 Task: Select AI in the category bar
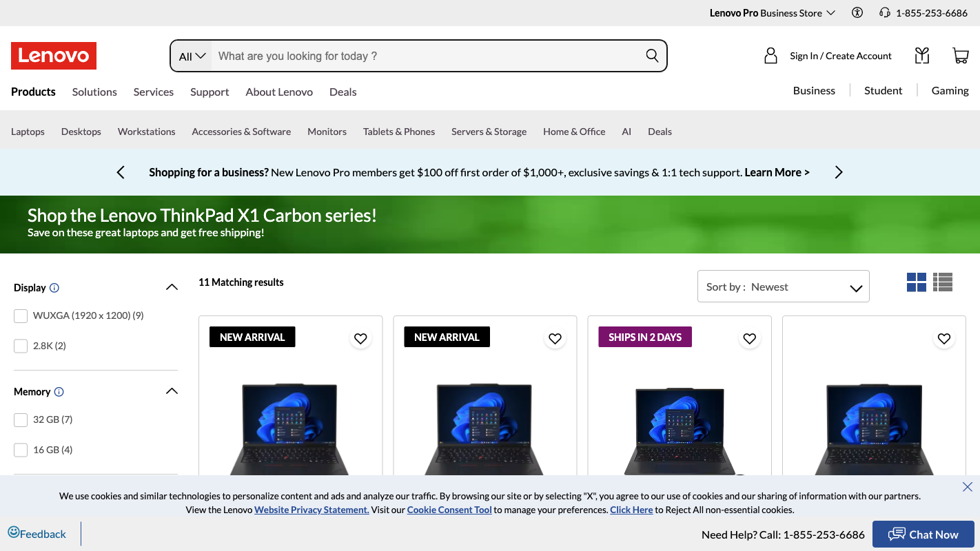click(626, 132)
